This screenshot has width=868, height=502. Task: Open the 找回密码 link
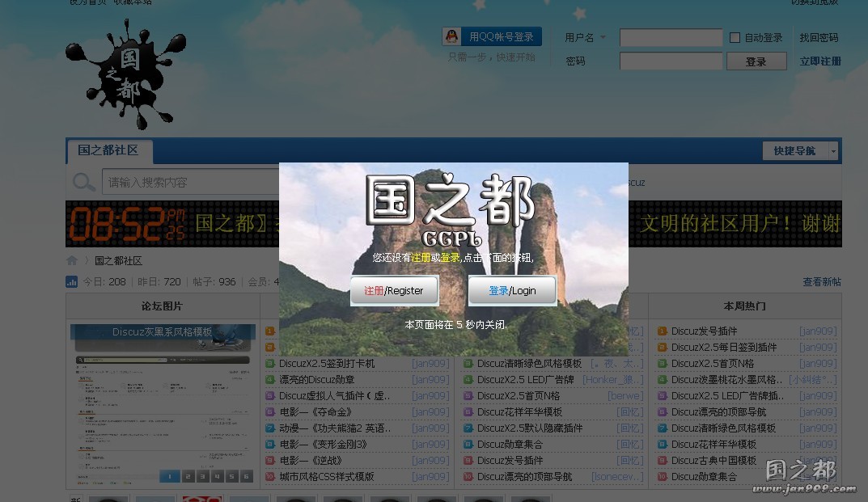click(819, 38)
